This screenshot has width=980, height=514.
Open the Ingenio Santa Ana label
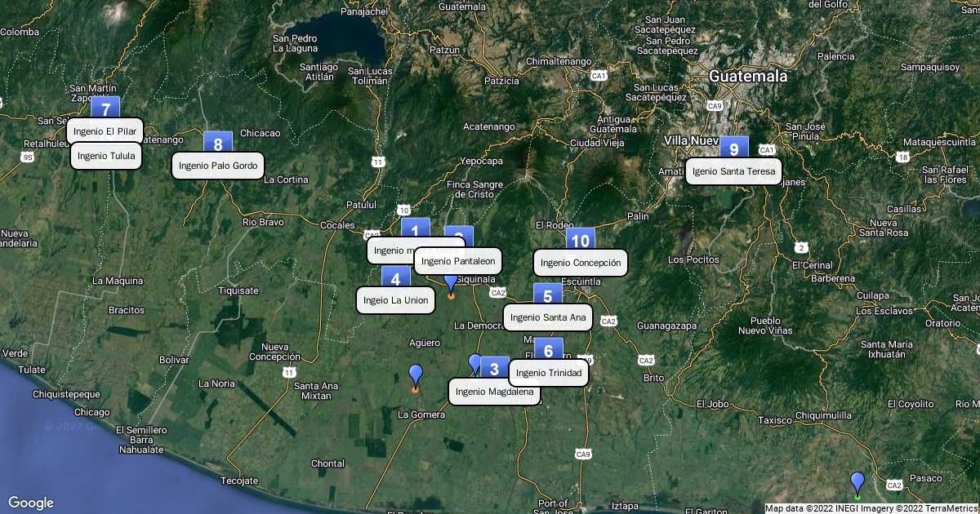click(x=547, y=317)
